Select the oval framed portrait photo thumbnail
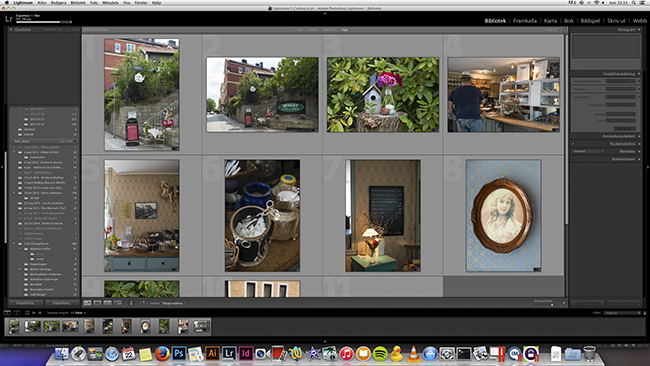Image resolution: width=650 pixels, height=366 pixels. [x=503, y=216]
